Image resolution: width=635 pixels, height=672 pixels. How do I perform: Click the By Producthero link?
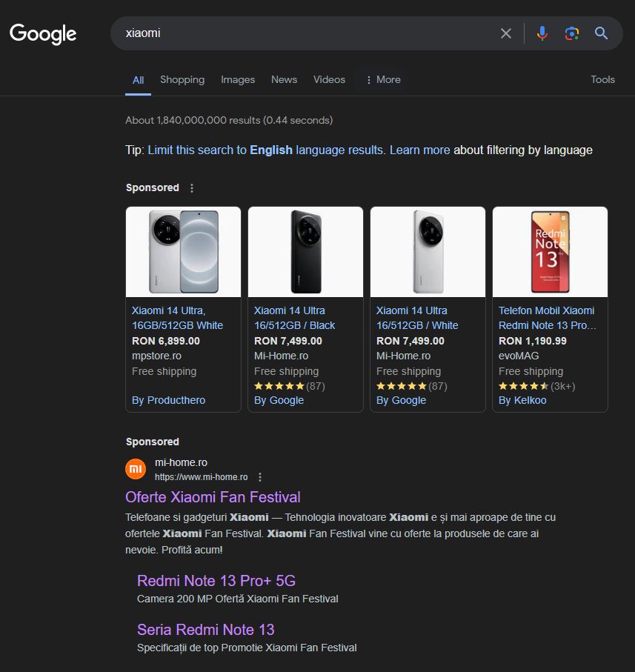tap(168, 400)
